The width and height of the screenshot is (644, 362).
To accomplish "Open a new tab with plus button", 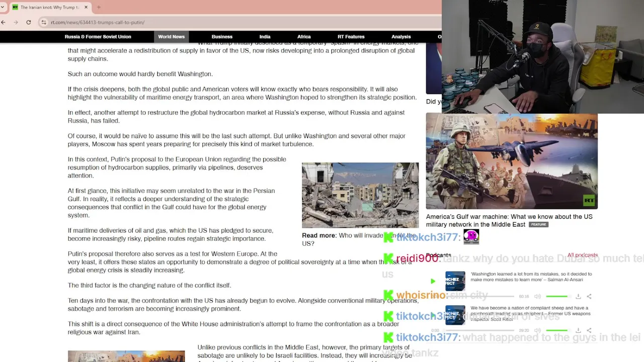I will (x=99, y=7).
